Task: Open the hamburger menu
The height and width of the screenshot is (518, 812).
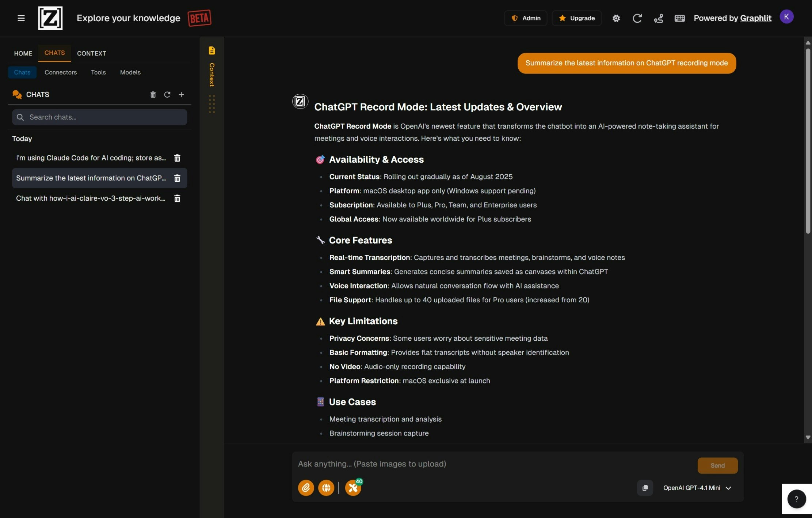Action: (x=21, y=18)
